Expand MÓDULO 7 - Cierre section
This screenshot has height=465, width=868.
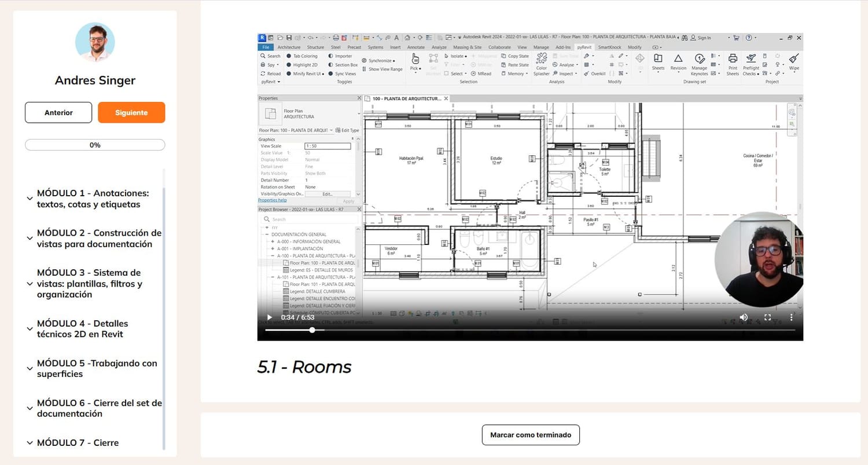[30, 443]
